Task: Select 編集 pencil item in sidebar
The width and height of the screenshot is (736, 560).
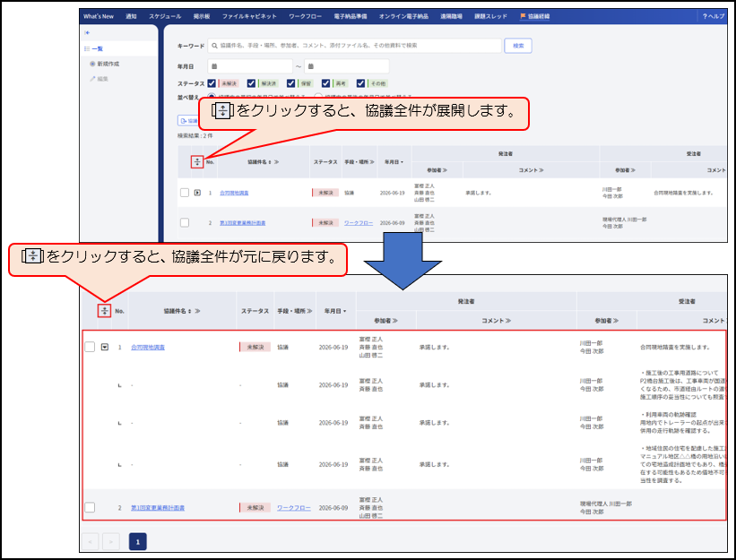Action: click(99, 79)
